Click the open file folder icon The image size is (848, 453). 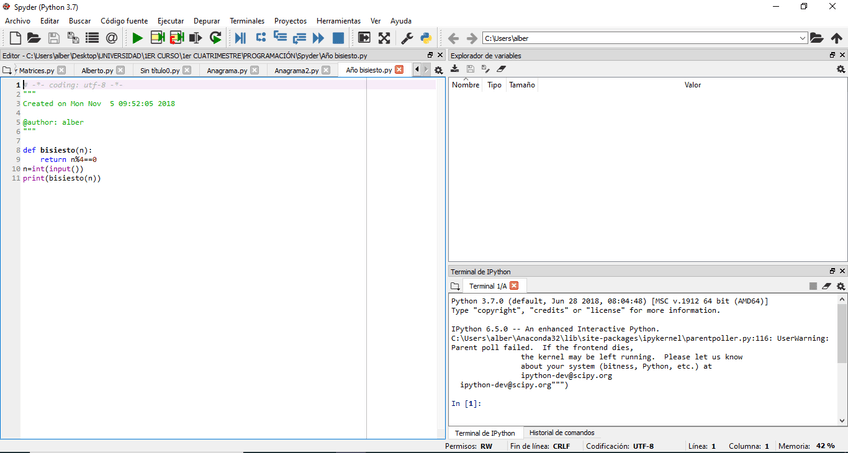click(33, 38)
